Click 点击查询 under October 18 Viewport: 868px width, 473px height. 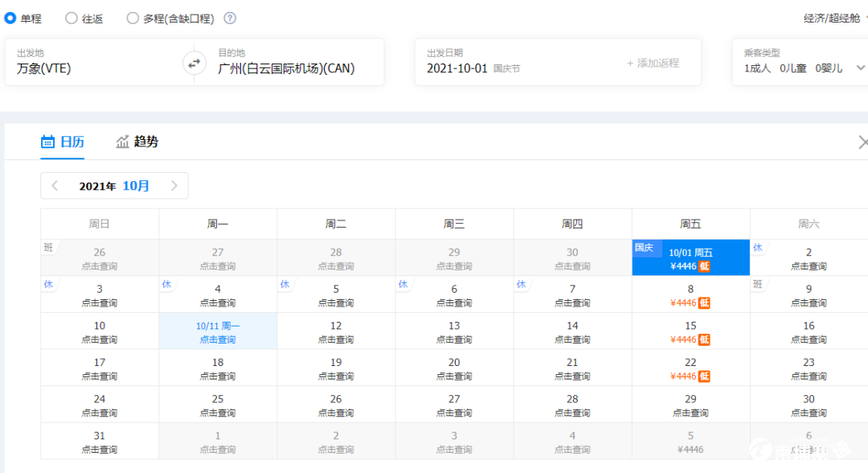point(218,376)
